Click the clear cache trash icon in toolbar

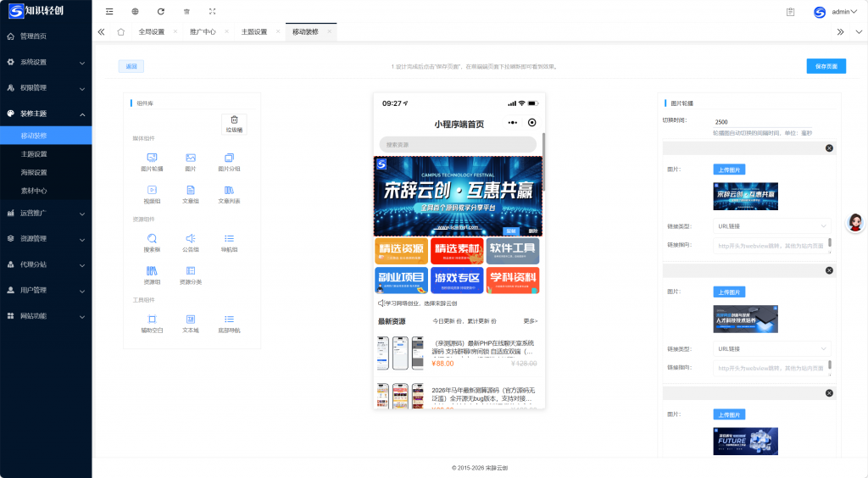186,12
